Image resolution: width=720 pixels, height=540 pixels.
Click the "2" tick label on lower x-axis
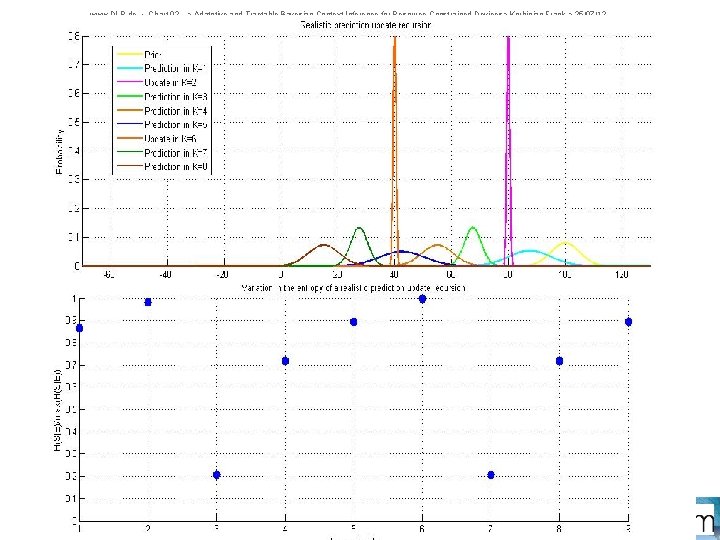point(148,529)
